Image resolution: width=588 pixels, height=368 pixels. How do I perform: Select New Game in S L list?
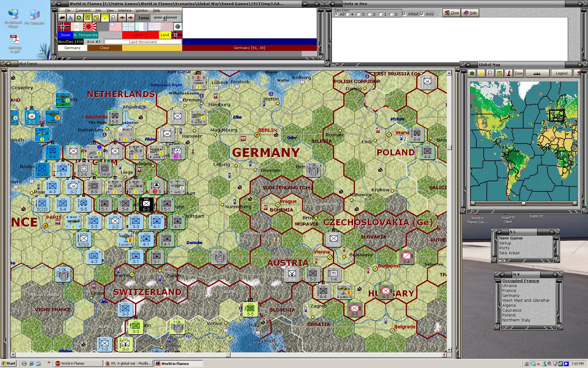coord(511,238)
